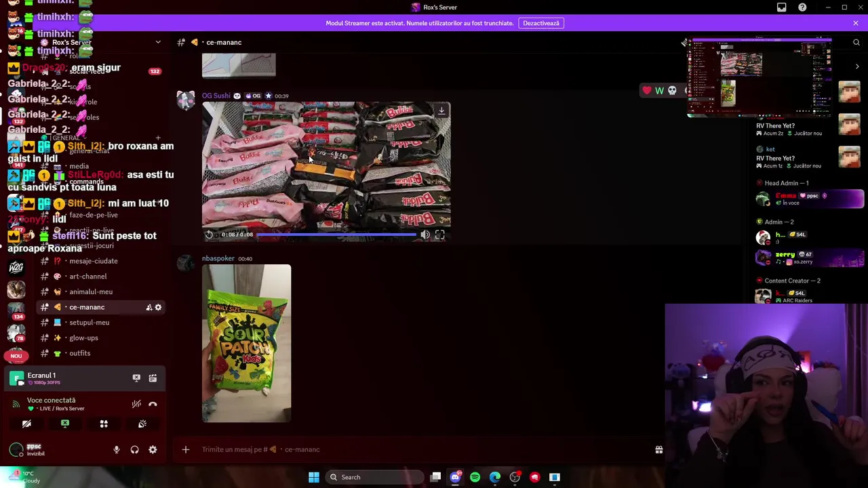Open Emma member in Head Admin
This screenshot has height=488, width=868.
pos(810,199)
